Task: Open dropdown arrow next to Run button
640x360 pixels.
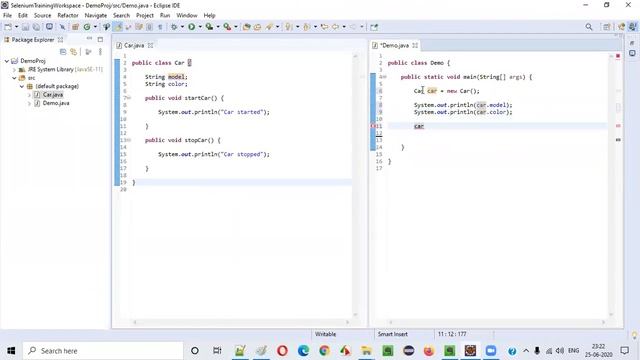Action: [x=200, y=27]
